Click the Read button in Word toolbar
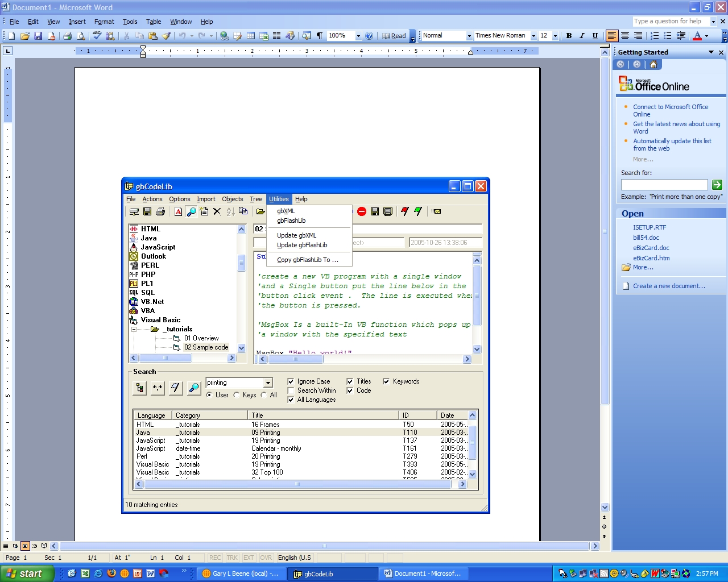 click(394, 36)
